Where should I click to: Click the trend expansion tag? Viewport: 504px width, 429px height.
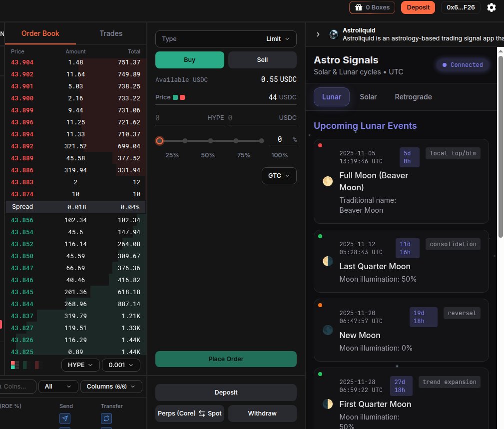click(x=450, y=382)
